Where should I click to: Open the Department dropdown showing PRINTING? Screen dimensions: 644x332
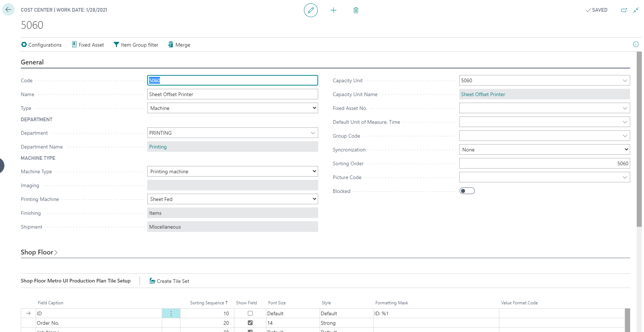pos(313,133)
